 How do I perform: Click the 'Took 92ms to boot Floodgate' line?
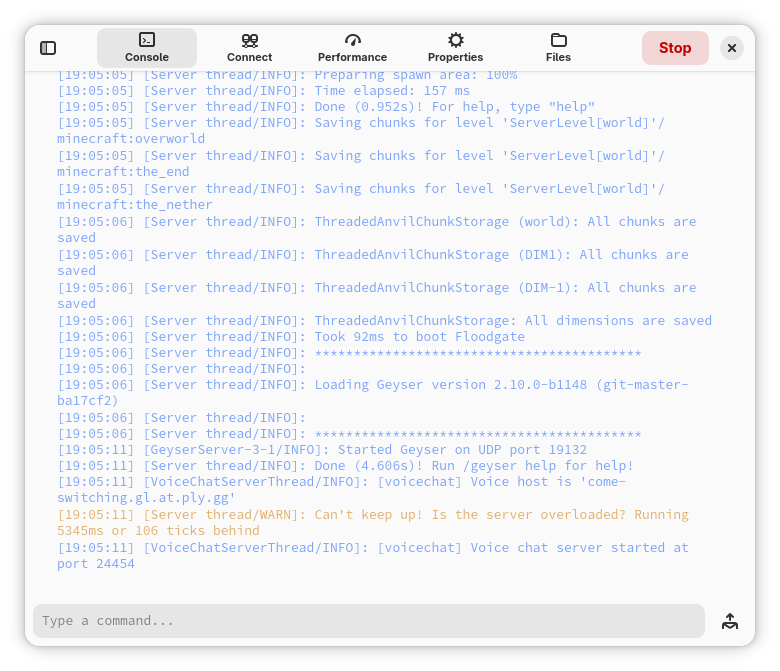291,337
